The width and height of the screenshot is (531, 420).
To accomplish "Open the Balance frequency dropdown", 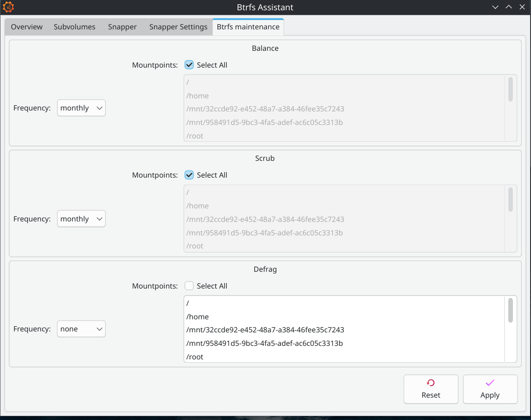I will [81, 108].
